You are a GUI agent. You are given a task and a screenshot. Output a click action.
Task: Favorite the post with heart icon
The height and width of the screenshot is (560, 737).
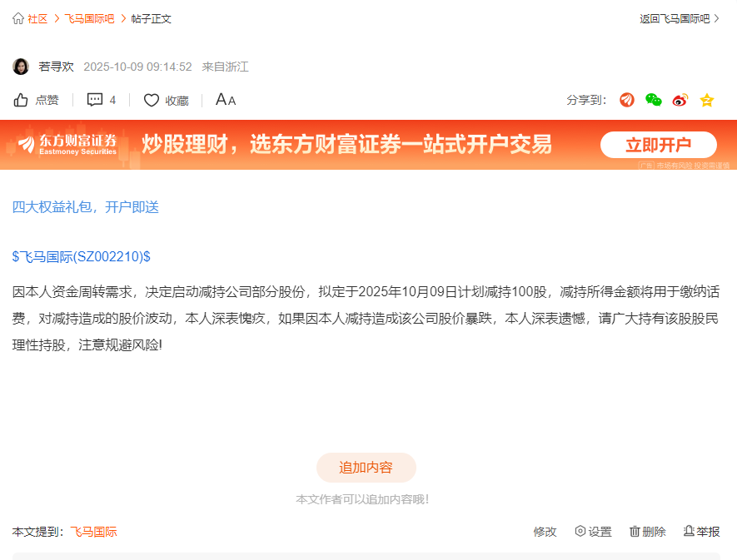[x=152, y=100]
